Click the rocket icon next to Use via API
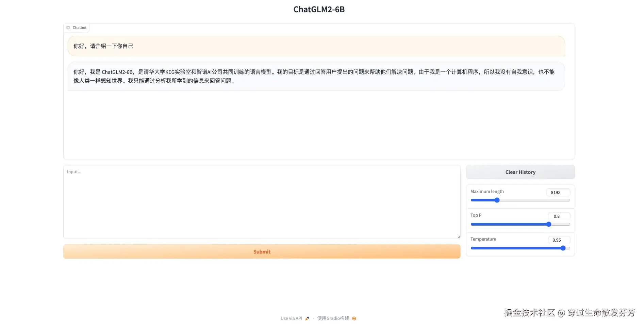 tap(307, 318)
